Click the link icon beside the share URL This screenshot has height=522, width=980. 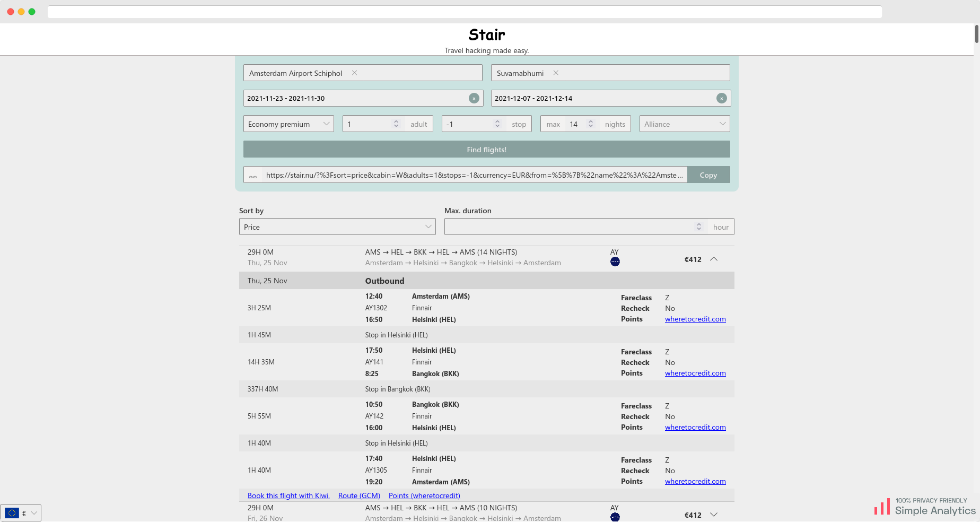[253, 176]
